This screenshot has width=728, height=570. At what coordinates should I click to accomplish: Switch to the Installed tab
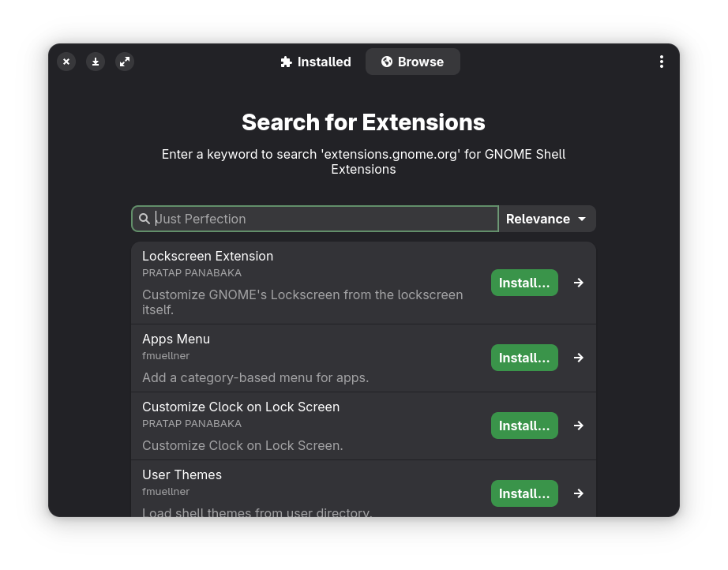(316, 62)
